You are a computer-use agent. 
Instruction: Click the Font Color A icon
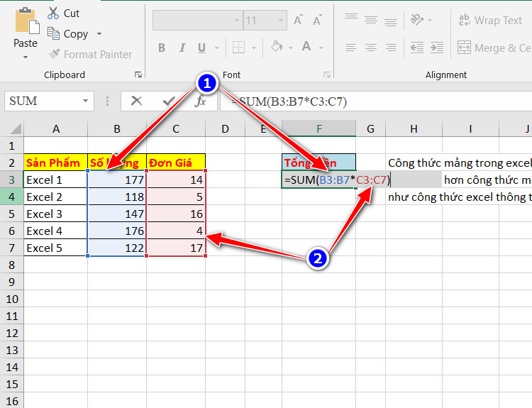(x=306, y=46)
